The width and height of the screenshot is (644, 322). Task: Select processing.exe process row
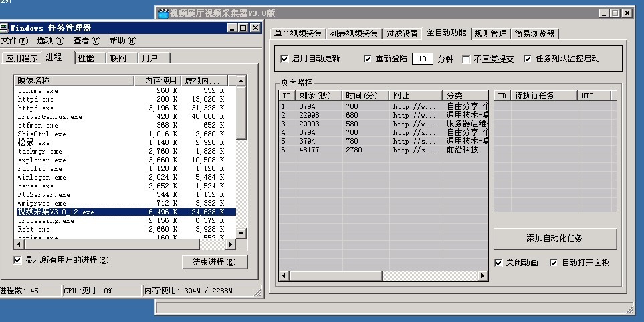[x=126, y=220]
